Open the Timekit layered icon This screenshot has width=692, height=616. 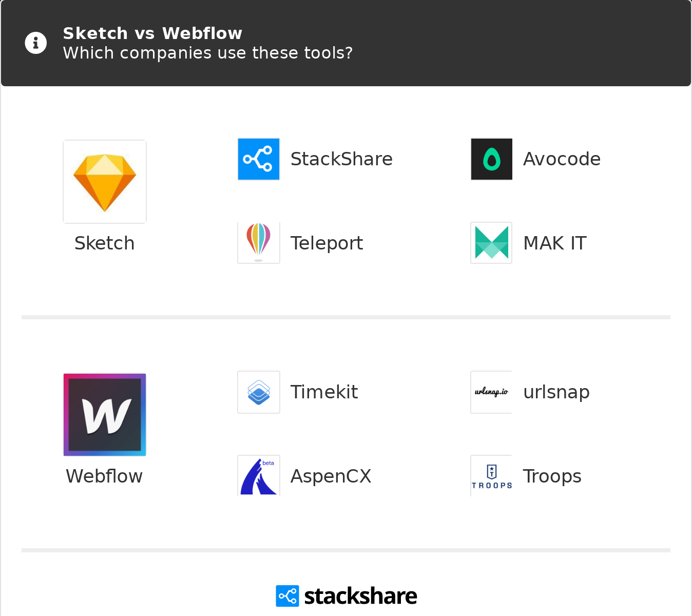pos(259,392)
